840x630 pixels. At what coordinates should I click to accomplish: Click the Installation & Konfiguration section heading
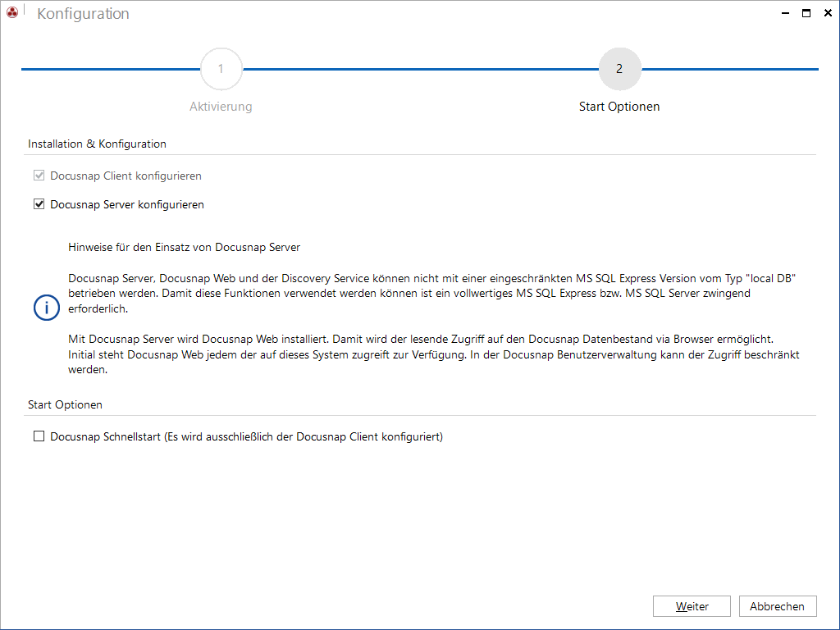point(97,144)
